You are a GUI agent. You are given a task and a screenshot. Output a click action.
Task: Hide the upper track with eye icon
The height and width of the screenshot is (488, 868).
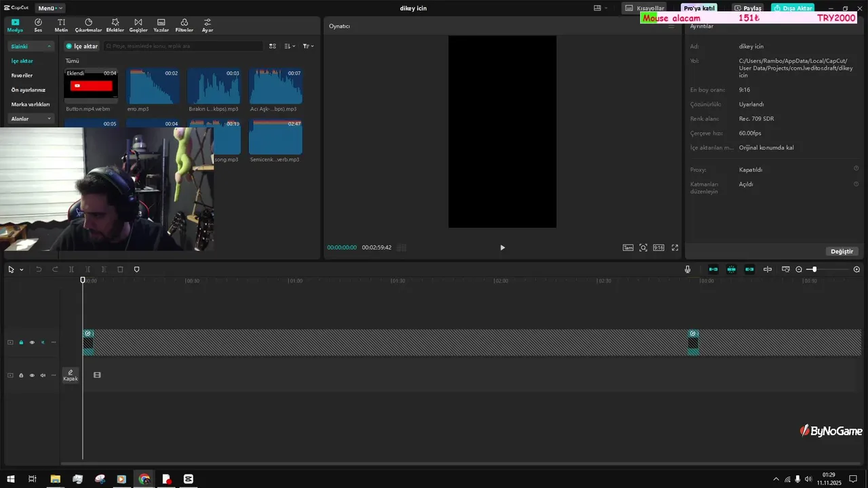(32, 342)
